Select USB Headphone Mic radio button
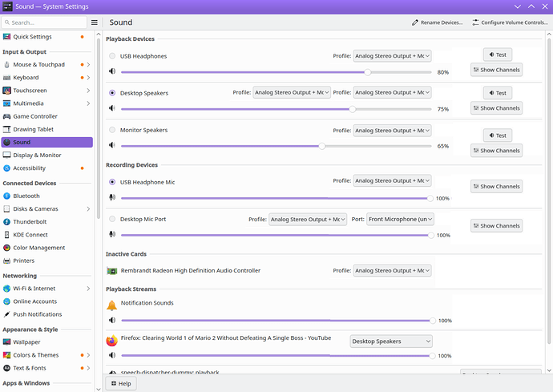 tap(112, 182)
